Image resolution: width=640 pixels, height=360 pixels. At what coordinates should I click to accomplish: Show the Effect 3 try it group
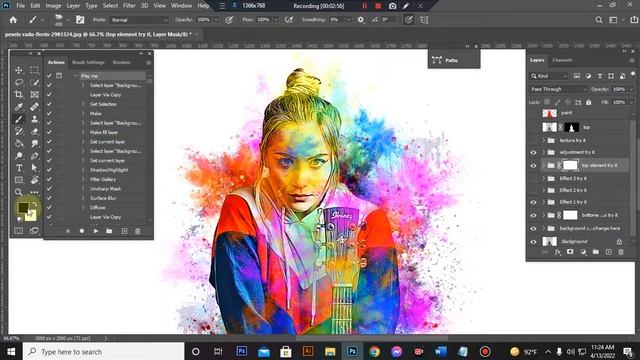(533, 178)
